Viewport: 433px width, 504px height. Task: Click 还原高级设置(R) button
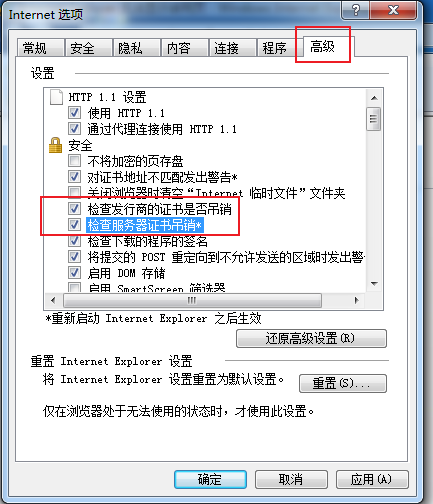(311, 339)
